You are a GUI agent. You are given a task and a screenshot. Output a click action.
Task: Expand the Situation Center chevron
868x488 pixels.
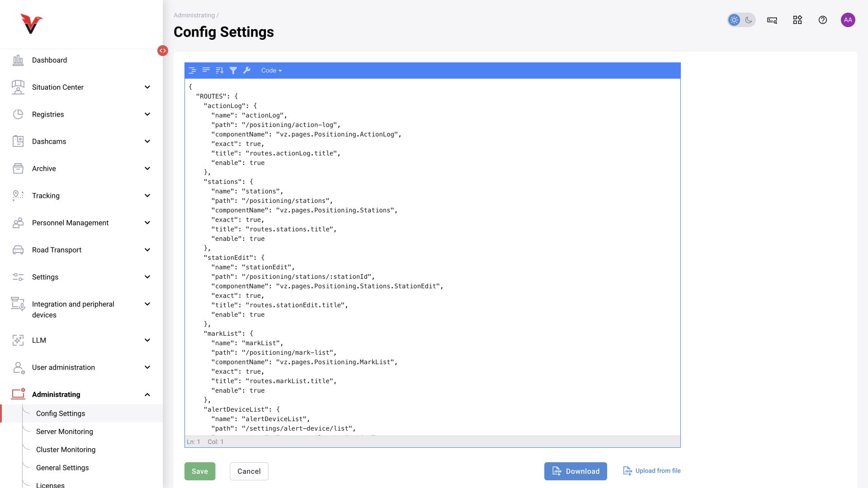coord(147,87)
